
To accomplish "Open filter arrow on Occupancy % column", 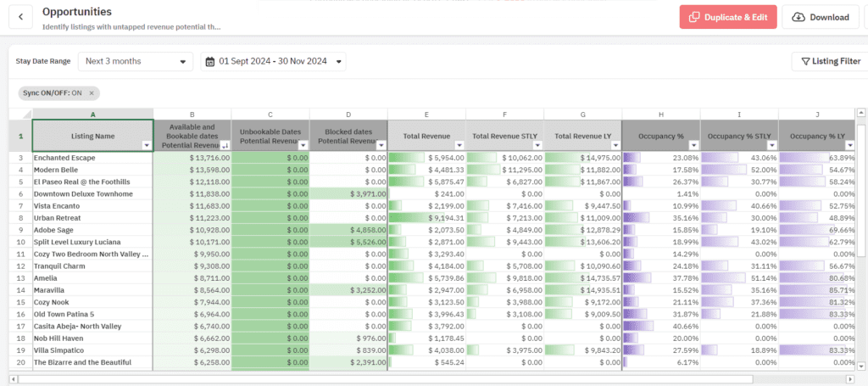I will 693,145.
